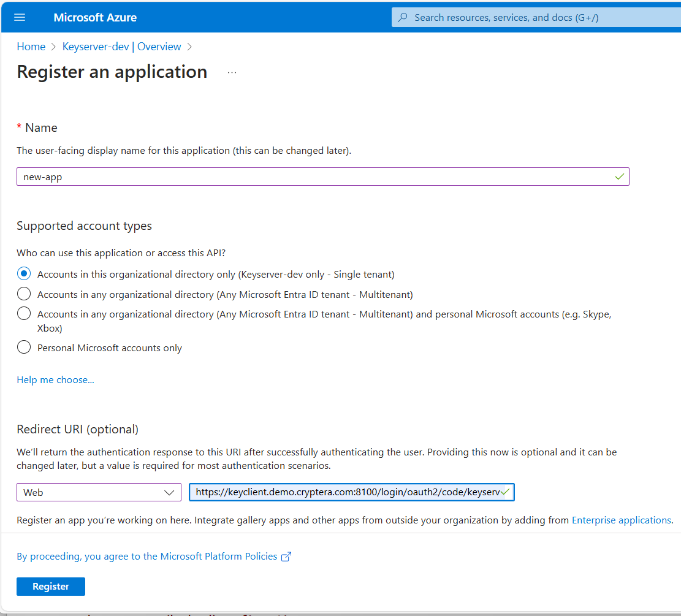The image size is (681, 616).
Task: Open the 'Help me choose...' link
Action: click(55, 379)
